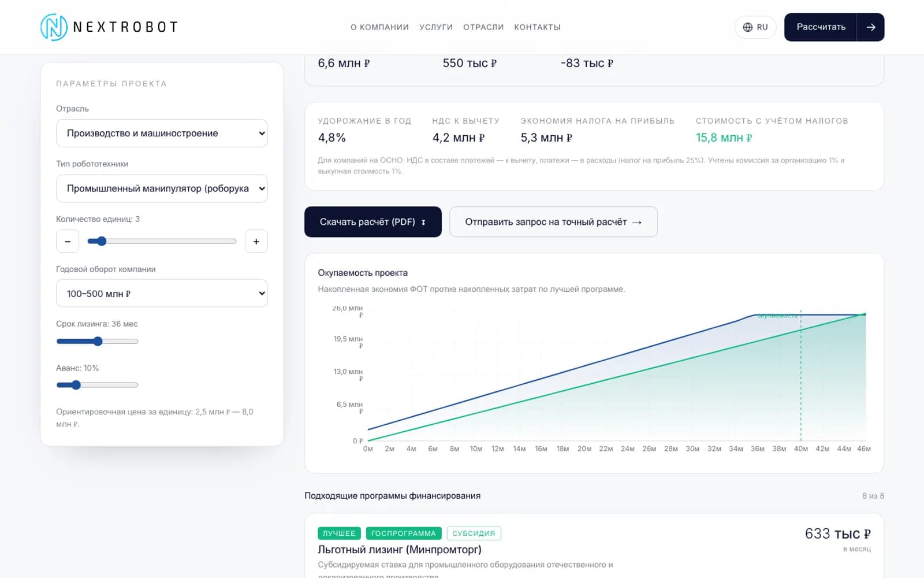Click the ЛУЧШЕЕ badge

click(339, 533)
